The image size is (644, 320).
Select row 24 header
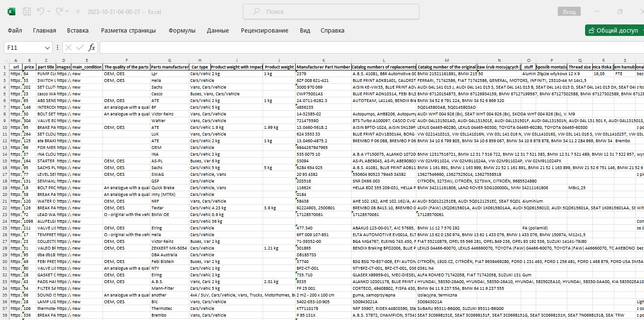click(5, 221)
